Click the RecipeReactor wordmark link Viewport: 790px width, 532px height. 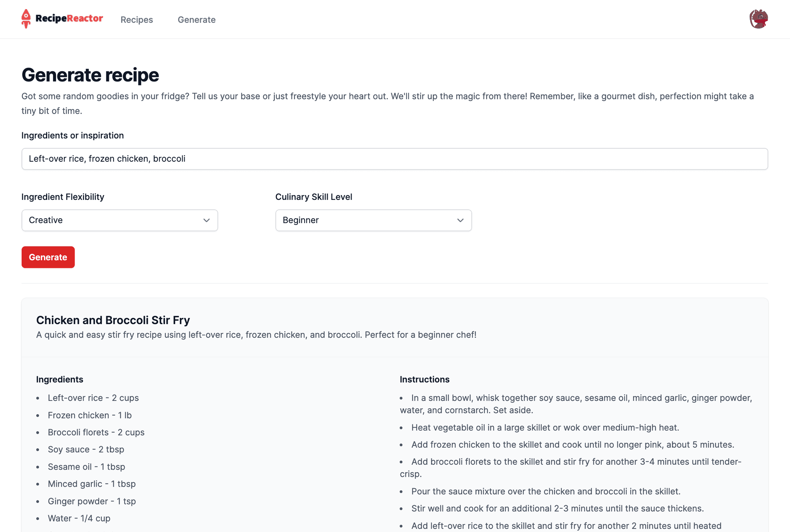point(69,18)
